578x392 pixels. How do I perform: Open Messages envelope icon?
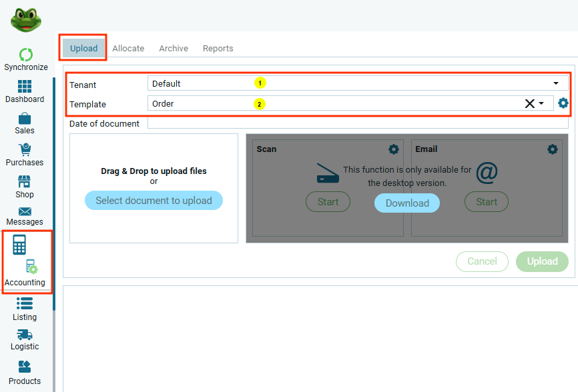click(x=25, y=211)
